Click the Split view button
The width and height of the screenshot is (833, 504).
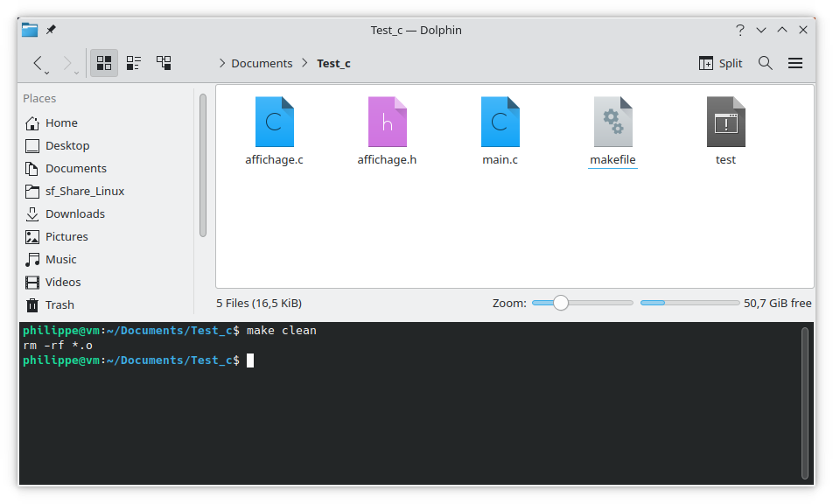[x=720, y=63]
